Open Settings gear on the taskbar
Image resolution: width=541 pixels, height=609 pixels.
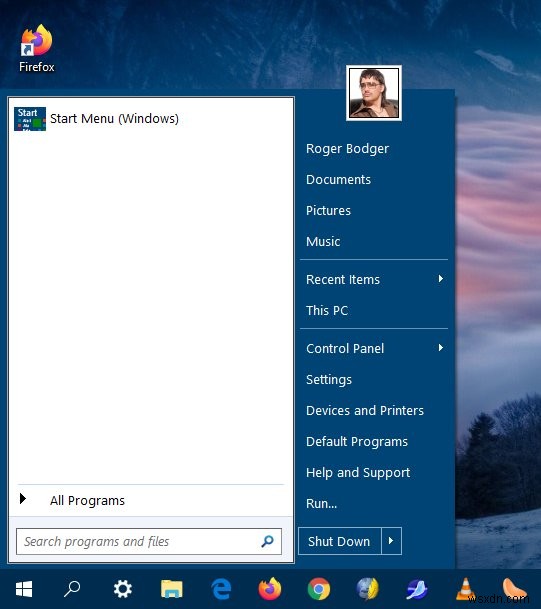point(123,589)
